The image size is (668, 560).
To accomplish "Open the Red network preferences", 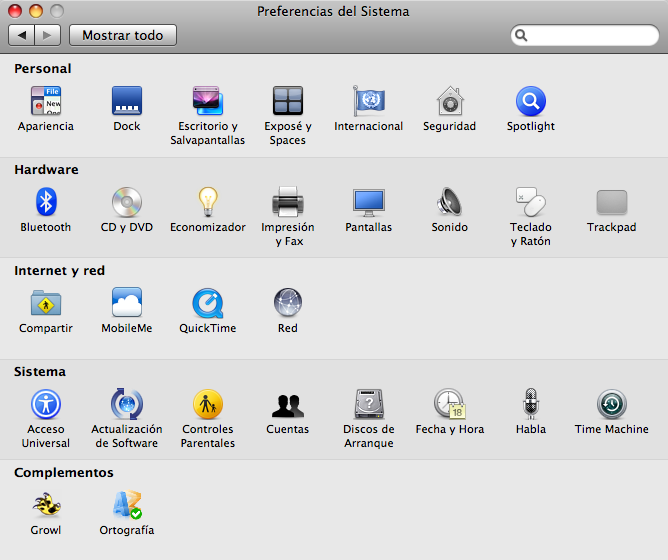I will [288, 304].
